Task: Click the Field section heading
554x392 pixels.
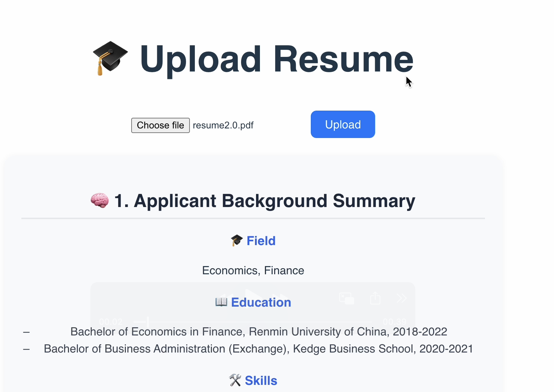Action: click(261, 241)
